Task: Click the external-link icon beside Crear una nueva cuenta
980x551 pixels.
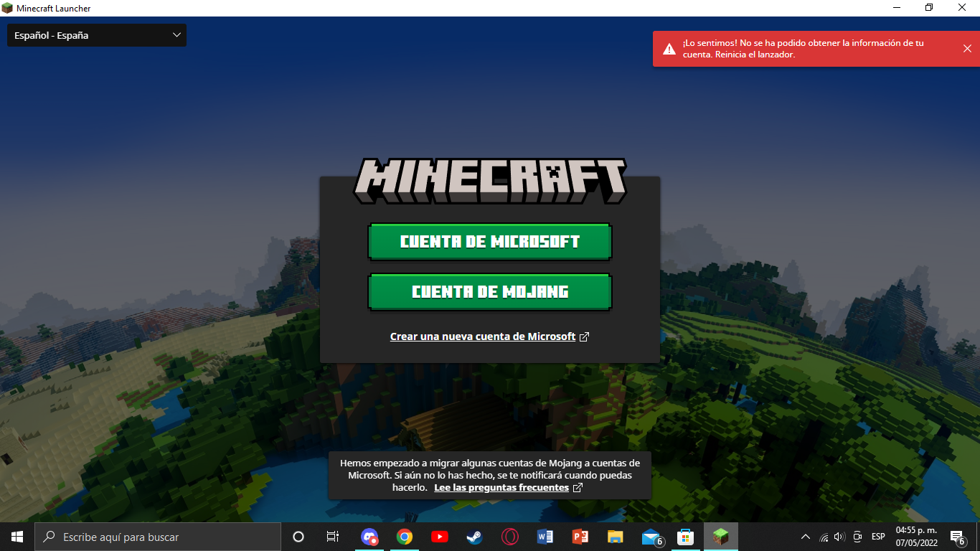Action: (584, 336)
